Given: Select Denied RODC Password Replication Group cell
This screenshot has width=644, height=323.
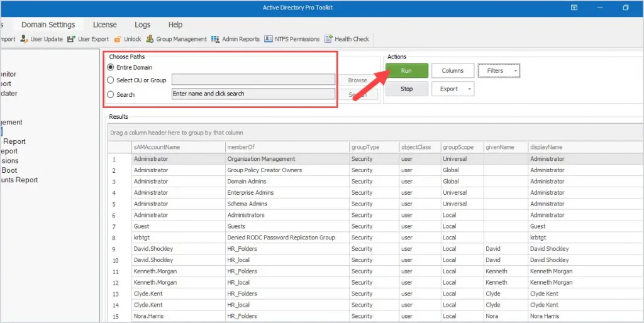Looking at the screenshot, I should click(287, 238).
